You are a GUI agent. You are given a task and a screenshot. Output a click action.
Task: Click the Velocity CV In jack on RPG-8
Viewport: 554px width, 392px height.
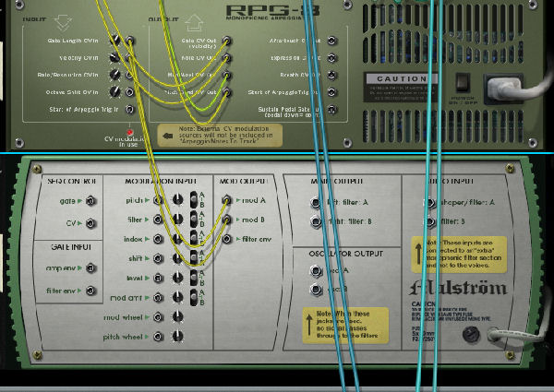click(x=130, y=57)
